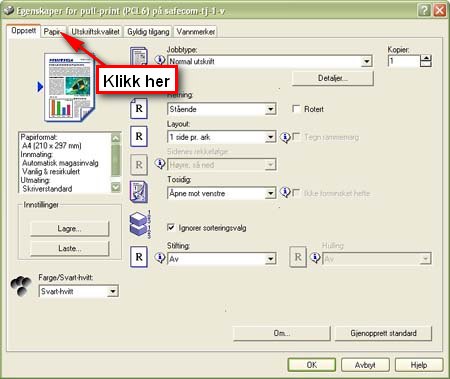Switch to the Papir tab
450x379 pixels.
[x=53, y=32]
